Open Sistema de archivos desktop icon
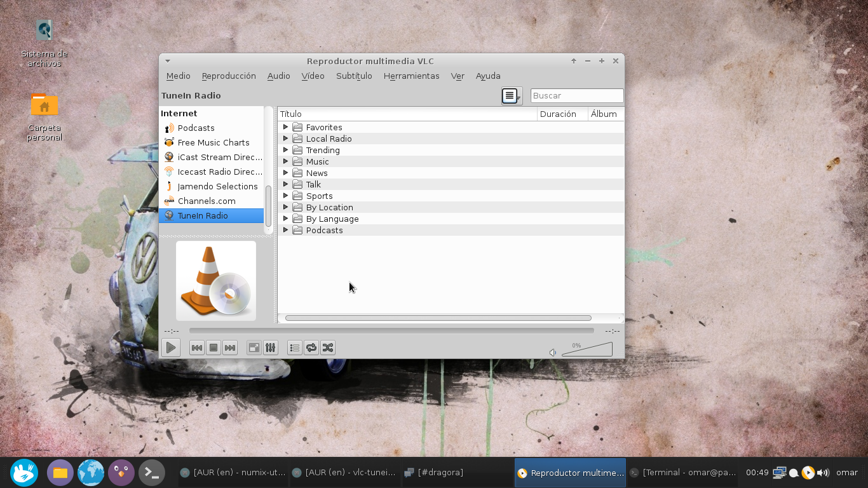 point(44,43)
